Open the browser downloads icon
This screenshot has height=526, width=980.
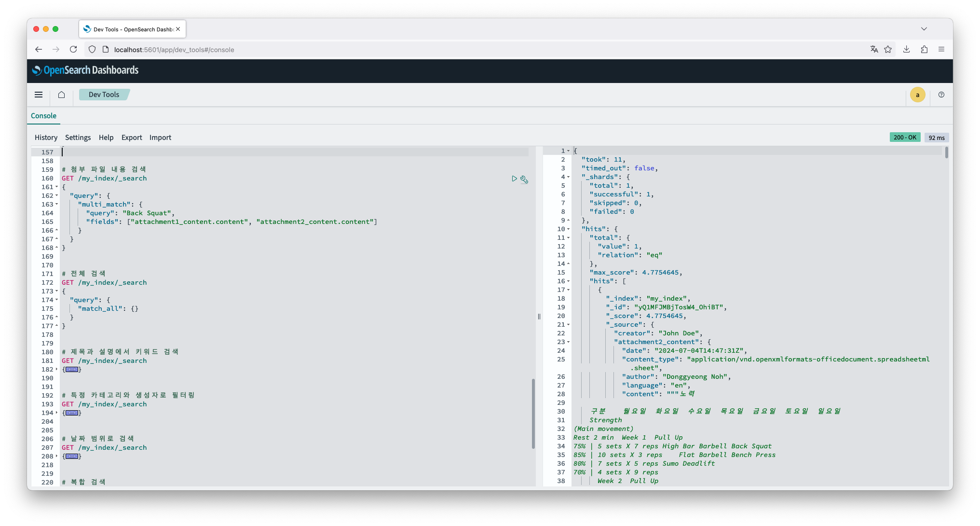pyautogui.click(x=906, y=49)
